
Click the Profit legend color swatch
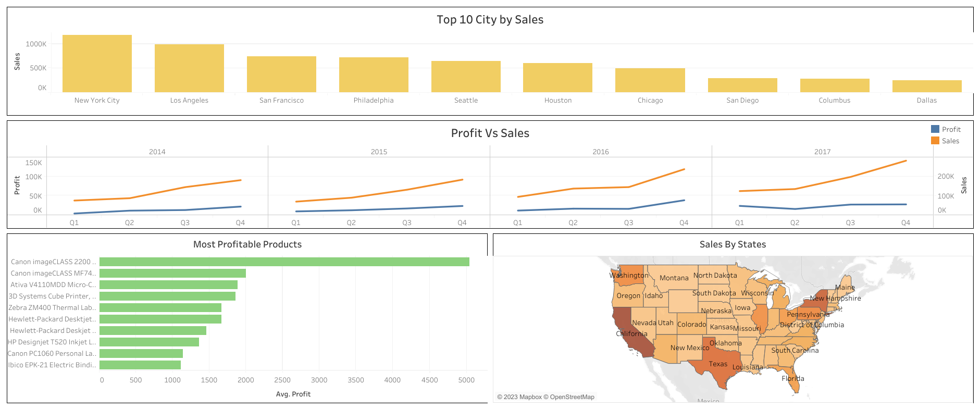935,129
